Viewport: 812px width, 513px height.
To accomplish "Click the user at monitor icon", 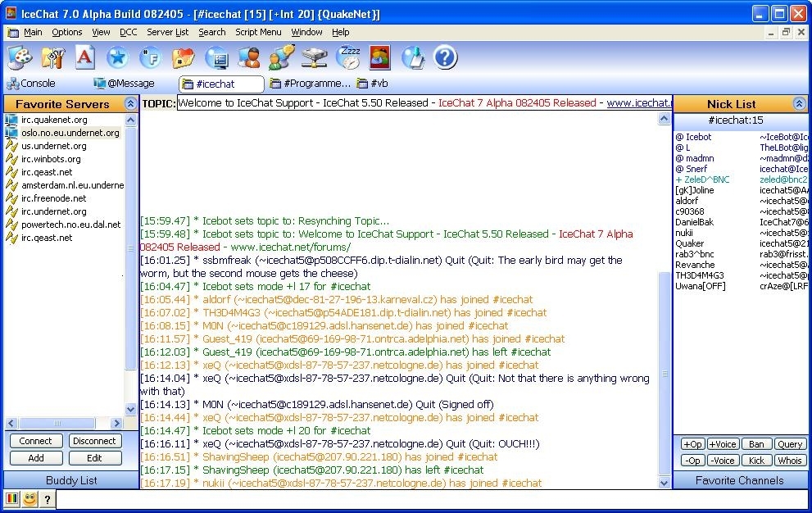I will [x=249, y=57].
